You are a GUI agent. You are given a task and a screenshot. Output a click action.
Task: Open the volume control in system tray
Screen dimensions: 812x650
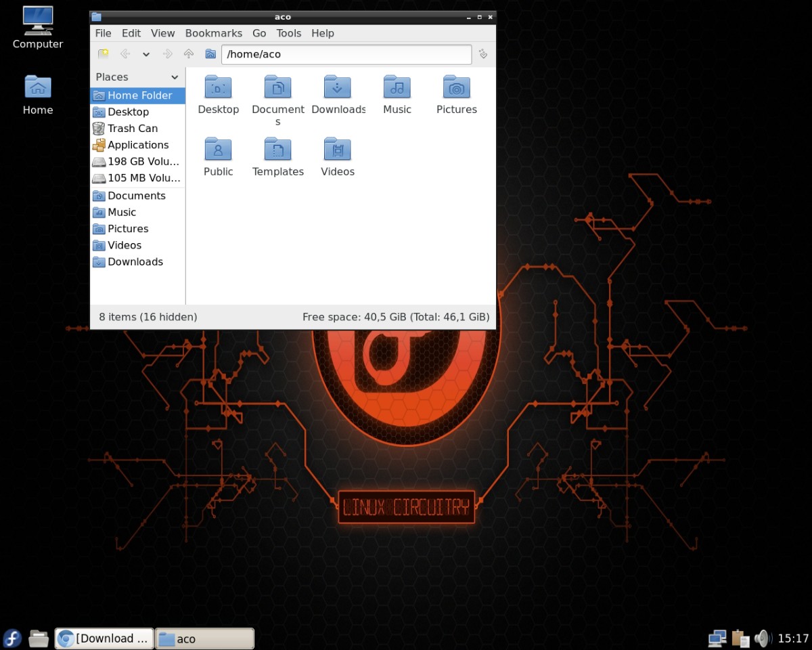[763, 638]
